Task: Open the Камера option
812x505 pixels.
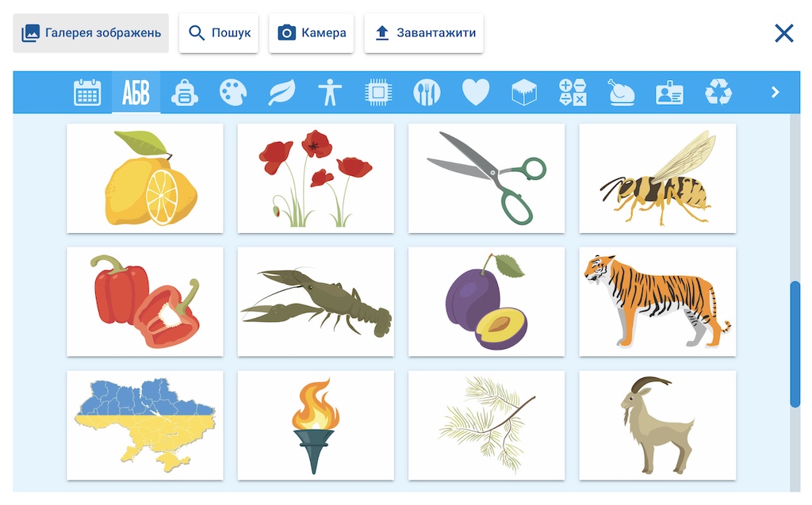Action: [x=311, y=33]
